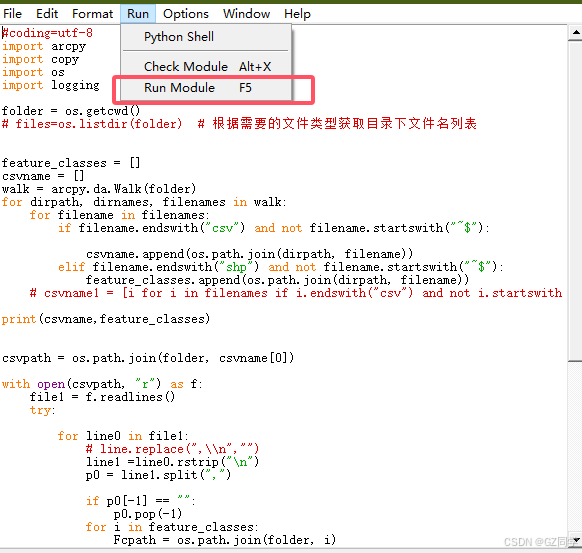
Task: Click 'file1 = f.readlines()' line
Action: click(102, 397)
